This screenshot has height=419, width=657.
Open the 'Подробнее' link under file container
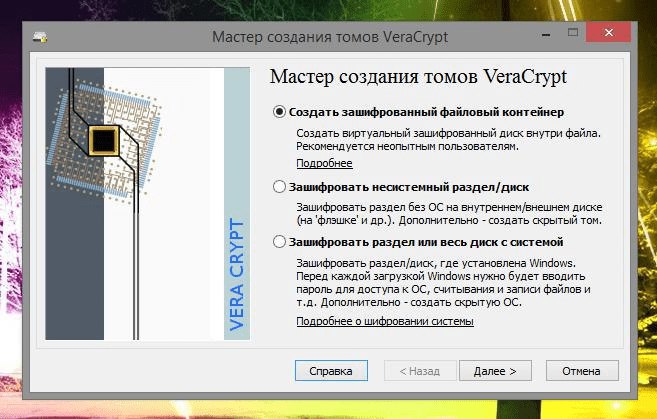pos(324,163)
